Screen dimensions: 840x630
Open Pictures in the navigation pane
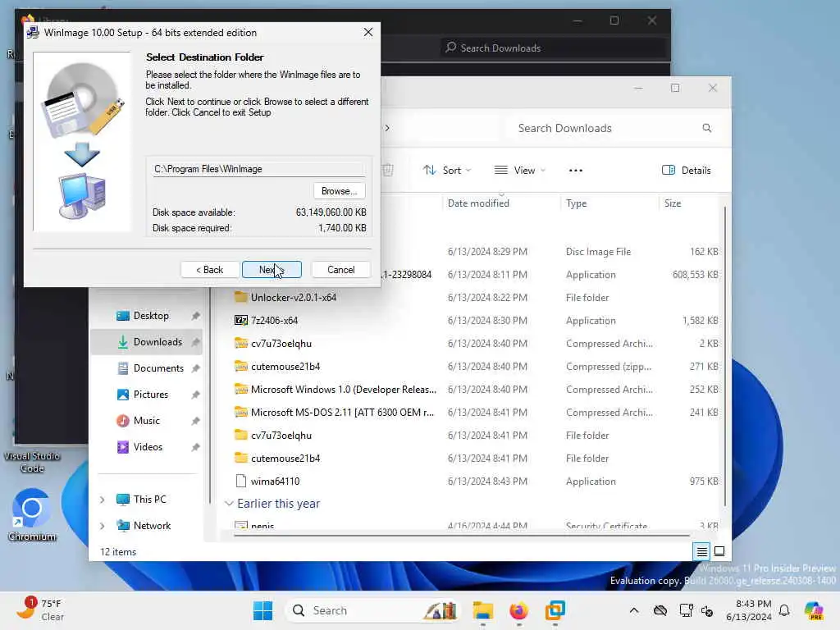(151, 395)
